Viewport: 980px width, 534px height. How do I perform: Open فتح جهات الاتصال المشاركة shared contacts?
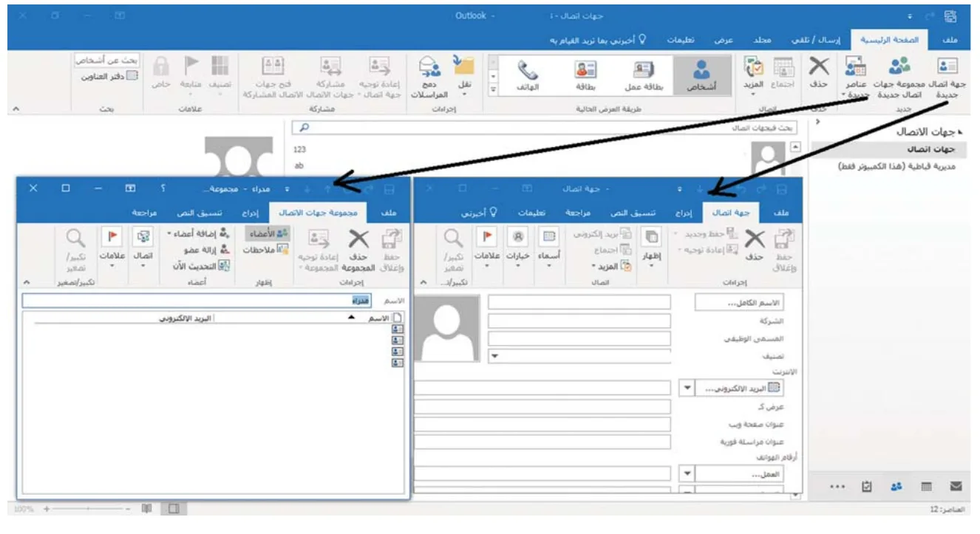pyautogui.click(x=273, y=78)
